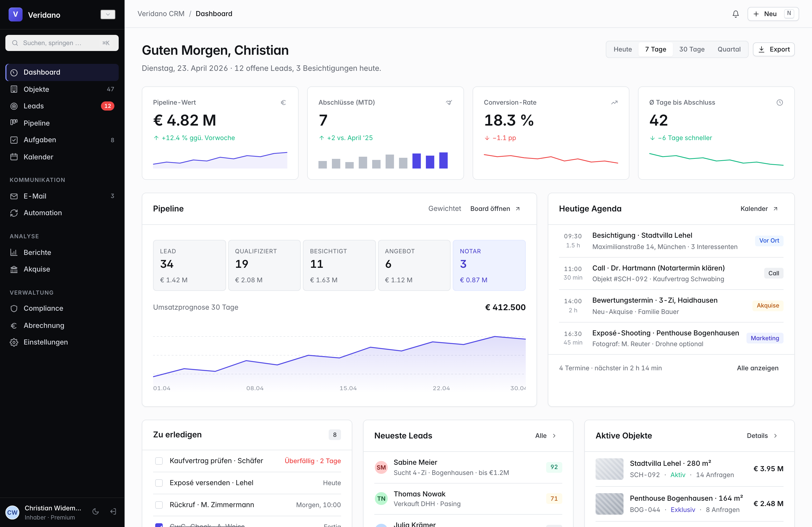This screenshot has height=527, width=812.
Task: Click the clock icon on Tage bis Abschluss card
Action: 780,103
